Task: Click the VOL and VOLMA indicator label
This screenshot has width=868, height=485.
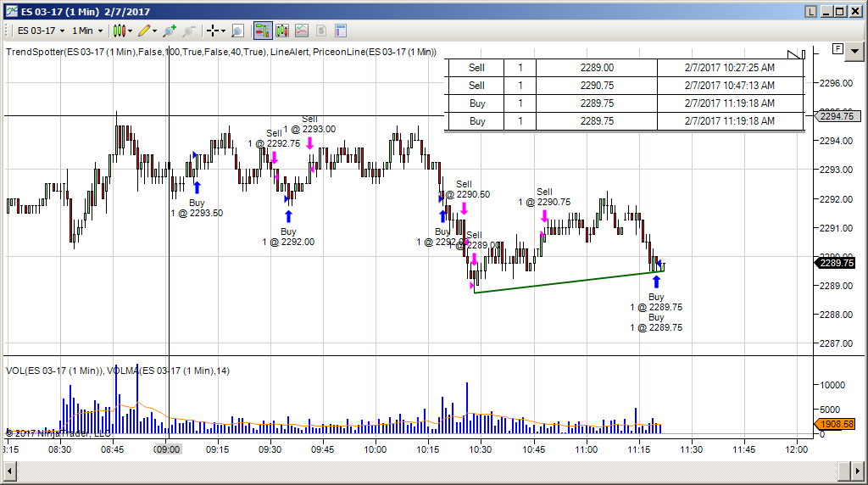Action: [118, 371]
